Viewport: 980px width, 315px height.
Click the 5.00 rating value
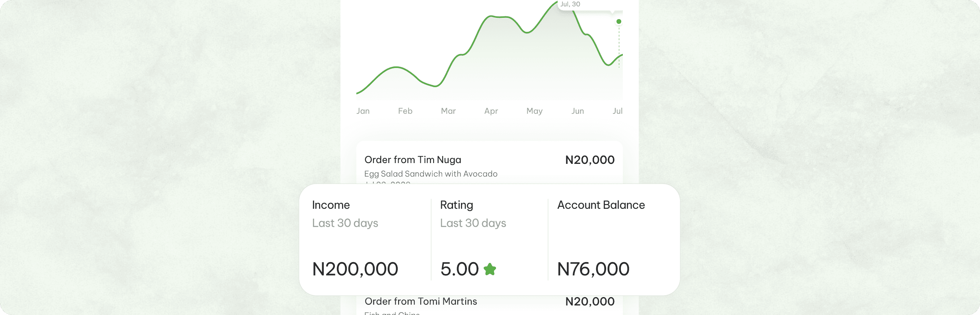459,269
